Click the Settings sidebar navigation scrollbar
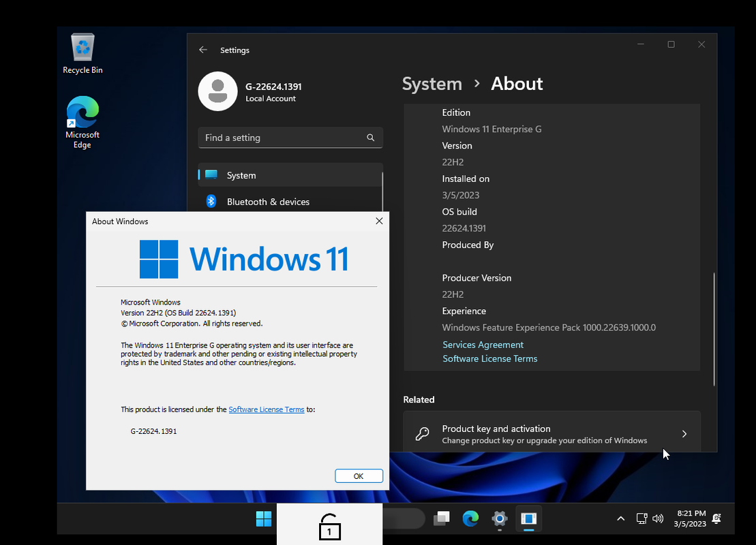Screen dimensions: 756x545 coord(382,192)
